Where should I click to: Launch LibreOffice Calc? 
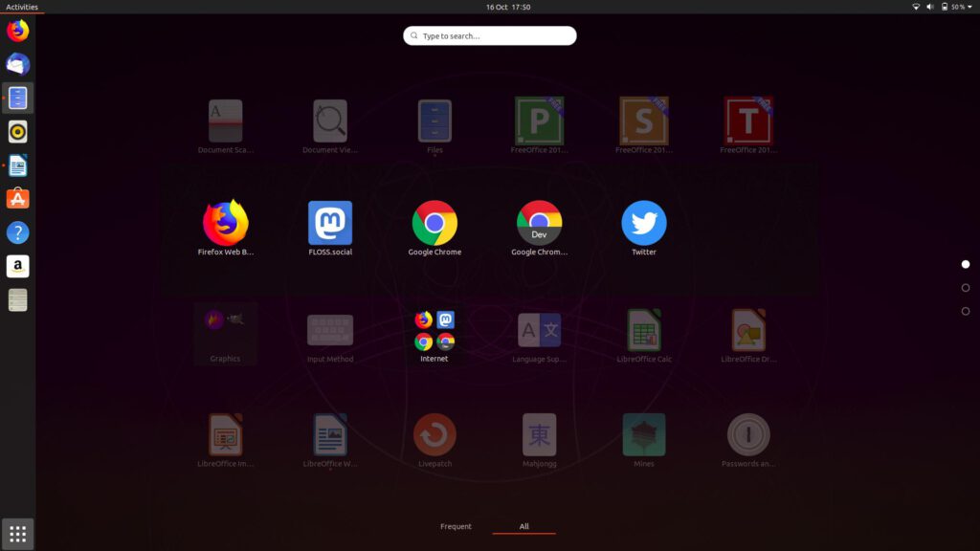(644, 330)
